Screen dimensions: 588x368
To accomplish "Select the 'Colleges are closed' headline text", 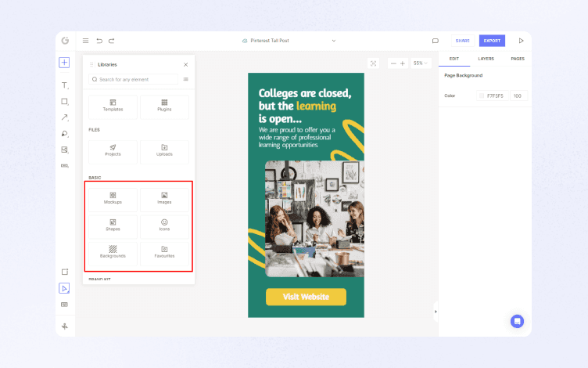I will 305,106.
